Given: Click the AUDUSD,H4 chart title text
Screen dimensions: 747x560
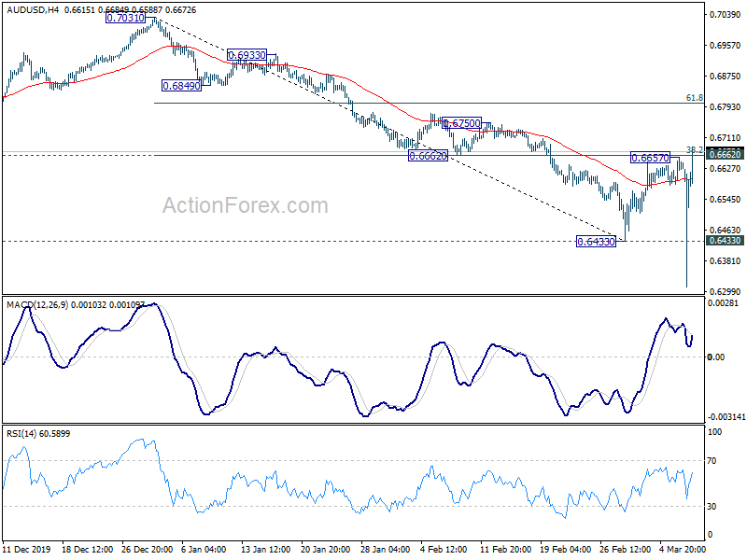Looking at the screenshot, I should 33,9.
